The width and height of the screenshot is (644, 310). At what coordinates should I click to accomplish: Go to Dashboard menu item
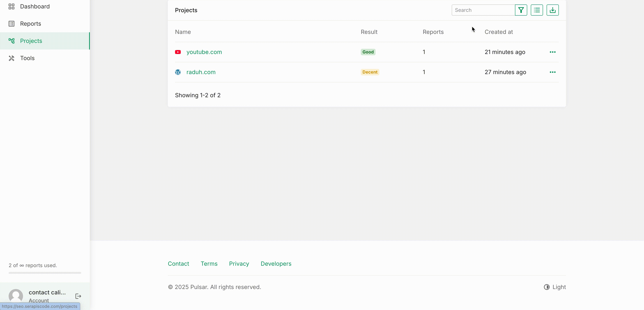[x=45, y=6]
